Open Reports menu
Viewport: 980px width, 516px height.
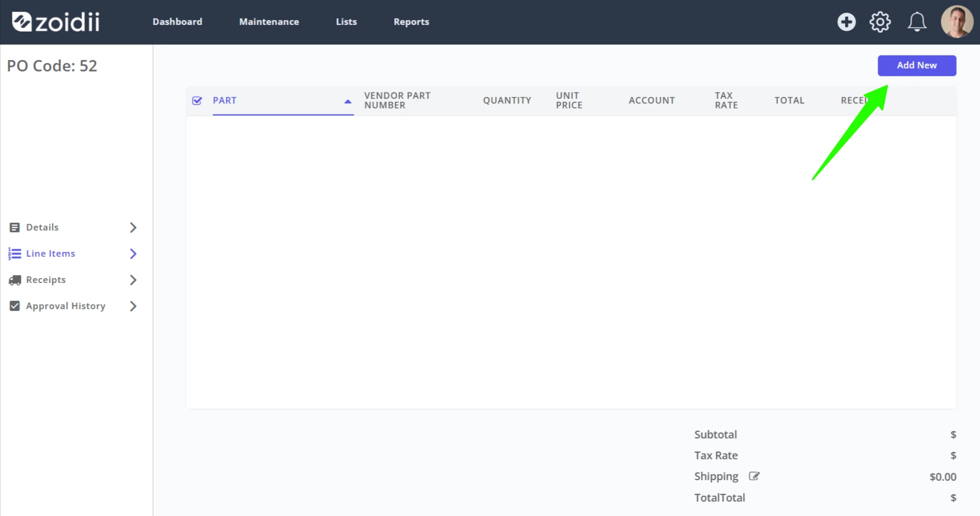point(411,22)
